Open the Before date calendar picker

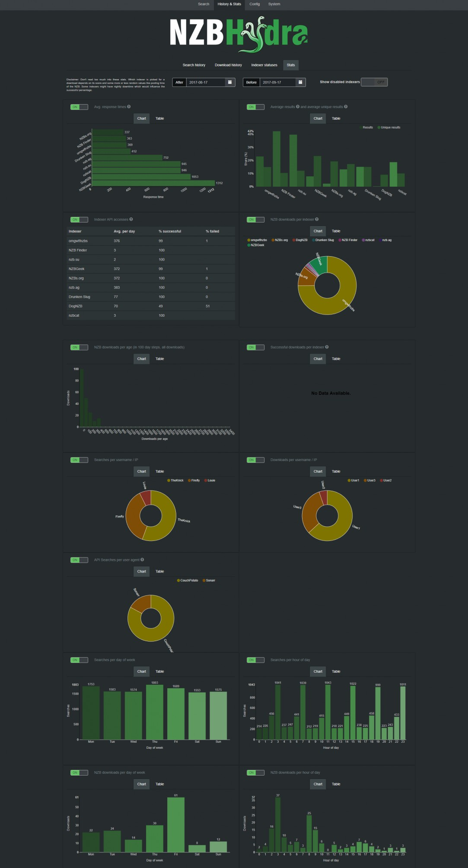tap(300, 82)
